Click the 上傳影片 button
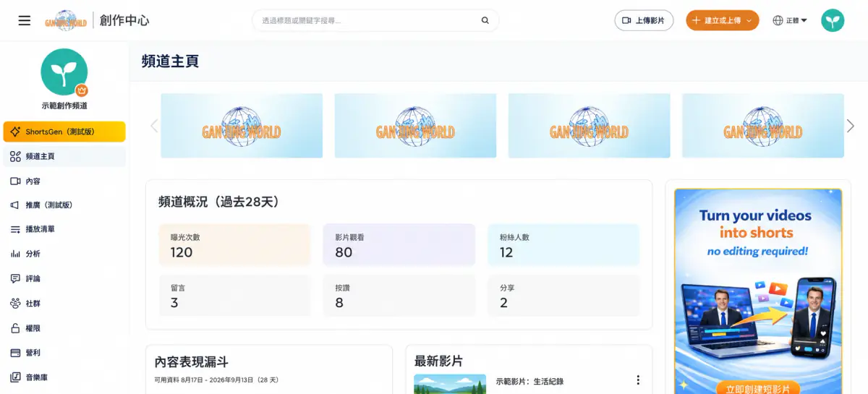This screenshot has width=868, height=394. pos(644,20)
